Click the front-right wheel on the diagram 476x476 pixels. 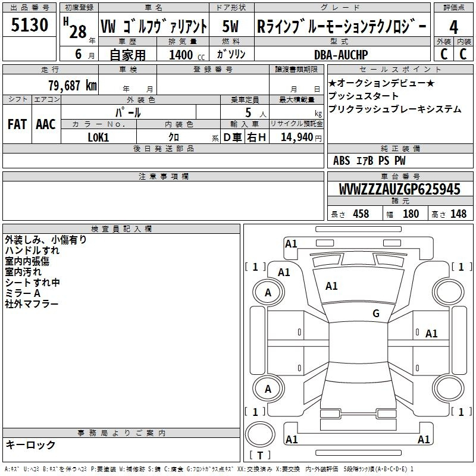[449, 293]
